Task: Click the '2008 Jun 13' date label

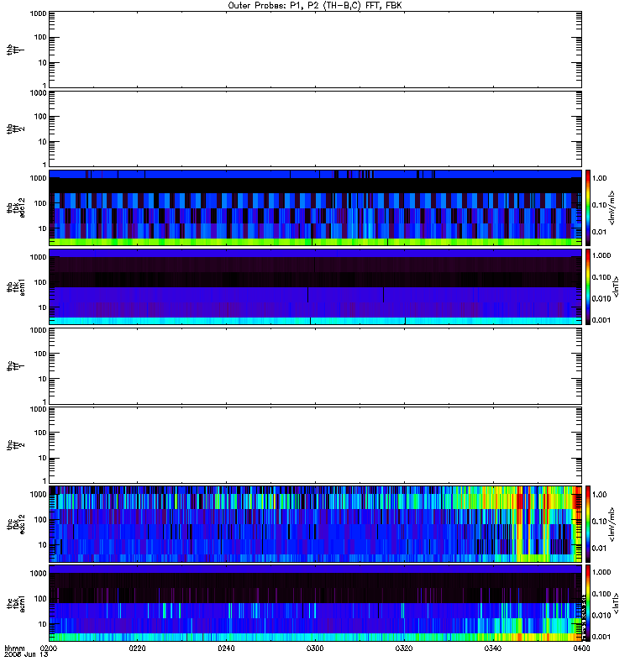Action: tap(26, 655)
